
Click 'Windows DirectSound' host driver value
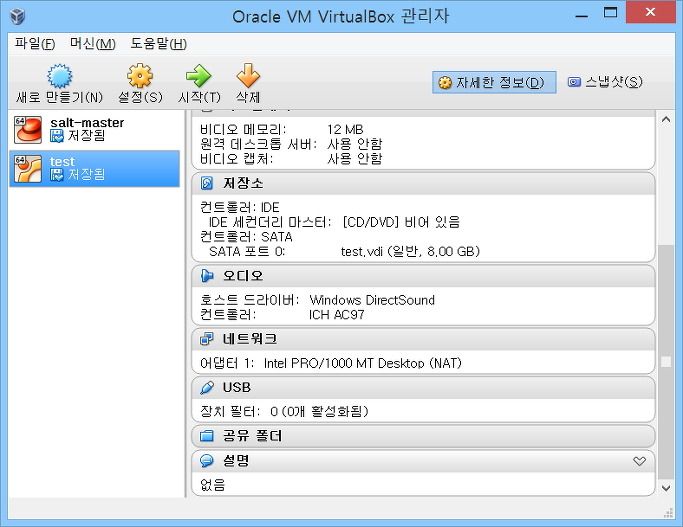[x=372, y=300]
